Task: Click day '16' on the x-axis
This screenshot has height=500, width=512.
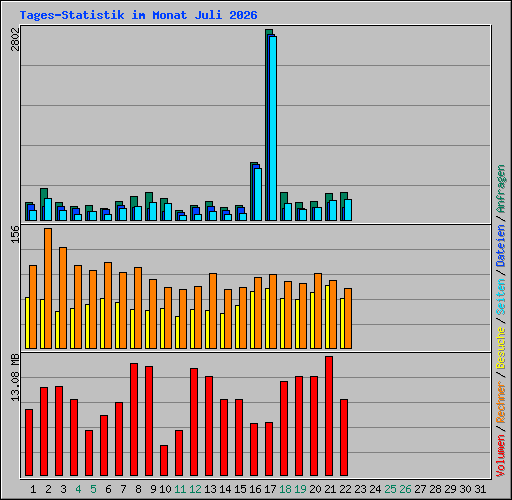Action: [255, 489]
